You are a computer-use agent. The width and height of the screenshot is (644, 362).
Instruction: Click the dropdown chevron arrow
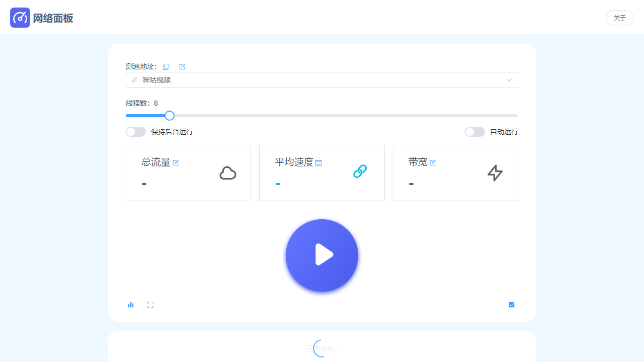pos(509,80)
